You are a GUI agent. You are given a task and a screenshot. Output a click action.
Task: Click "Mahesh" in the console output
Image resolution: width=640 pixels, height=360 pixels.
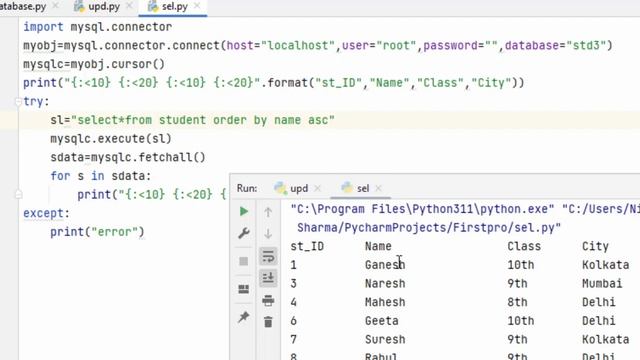pyautogui.click(x=385, y=302)
